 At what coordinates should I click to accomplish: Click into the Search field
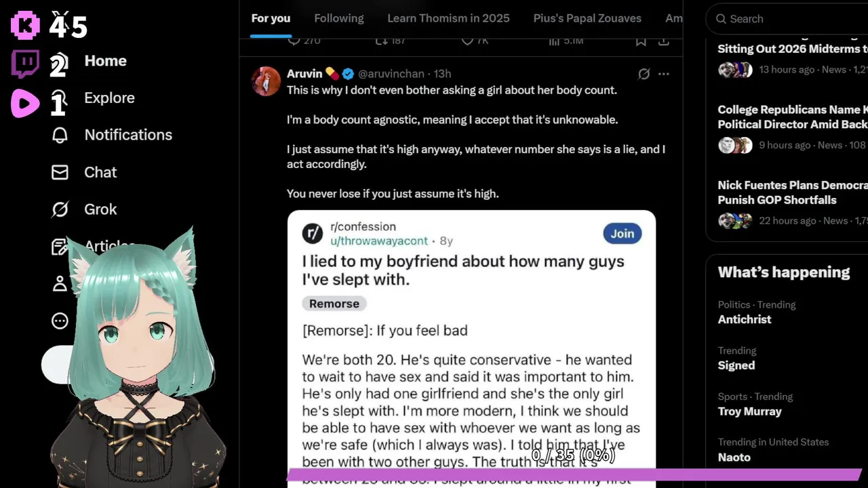(x=787, y=19)
